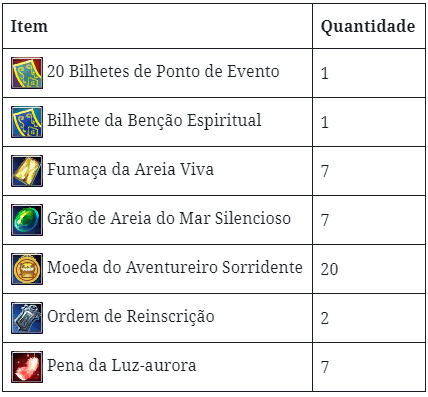Select the Fumaça da Areia Viva scroll icon
Viewport: 428px width, 397px height.
27,171
